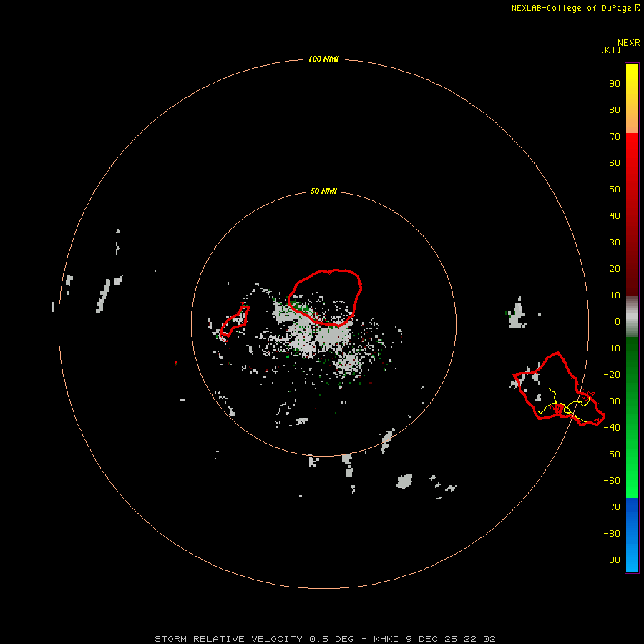Click the positive 70 value on the velocity scale
644x644 pixels.
tap(615, 137)
